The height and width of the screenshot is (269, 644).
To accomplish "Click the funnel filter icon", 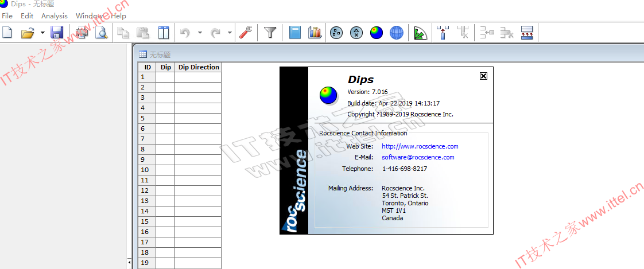I will [270, 33].
